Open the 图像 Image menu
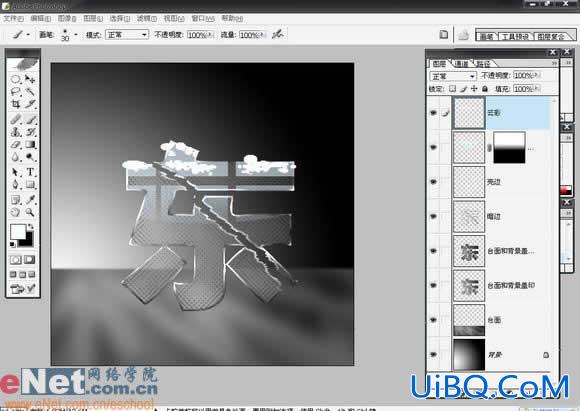 67,18
